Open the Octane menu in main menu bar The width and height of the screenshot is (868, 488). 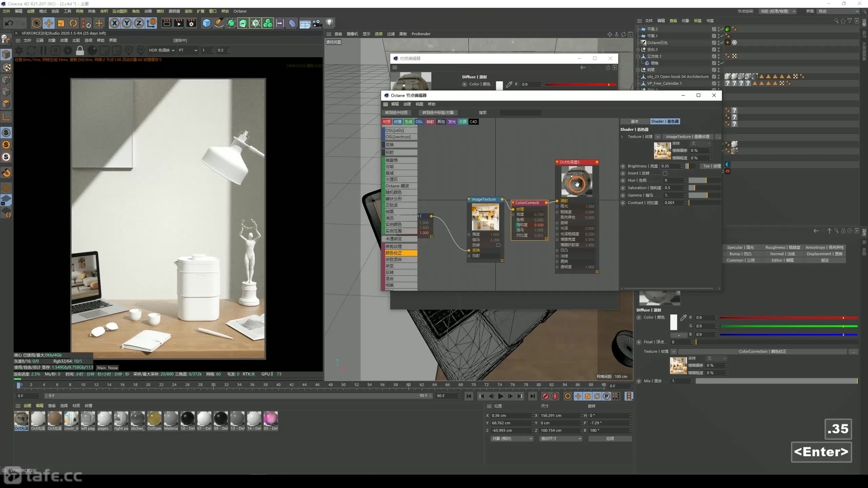(240, 11)
